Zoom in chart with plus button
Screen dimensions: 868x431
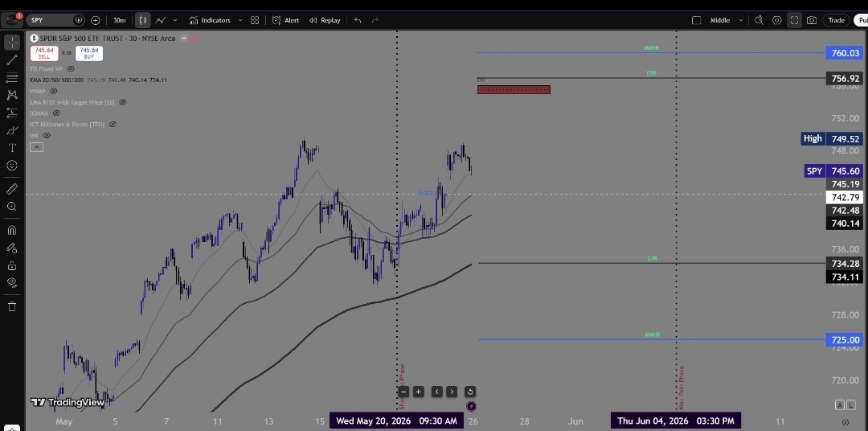tap(418, 392)
